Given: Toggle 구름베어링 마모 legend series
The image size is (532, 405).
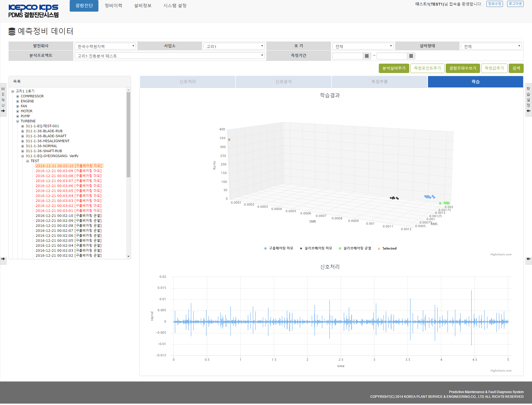Looking at the screenshot, I should click(279, 248).
